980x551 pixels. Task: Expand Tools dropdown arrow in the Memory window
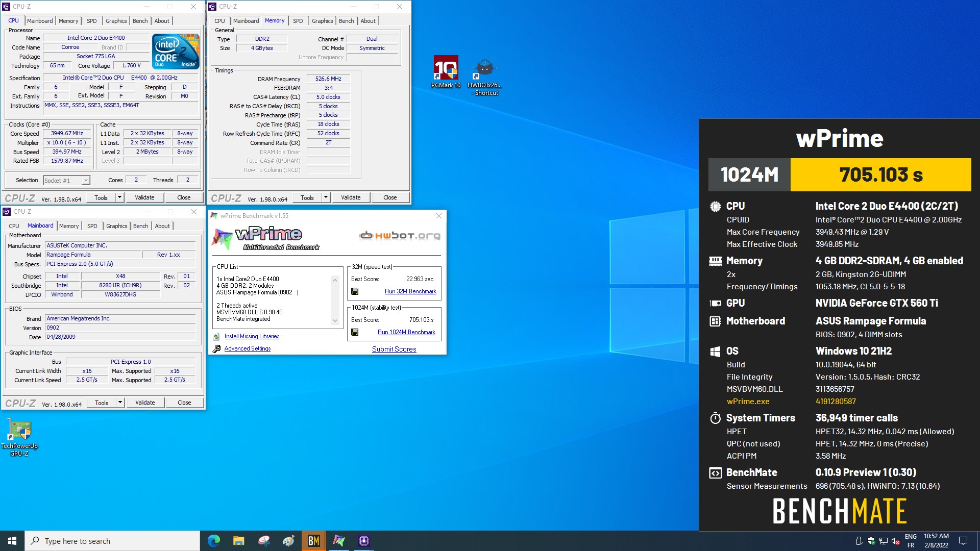[x=326, y=197]
